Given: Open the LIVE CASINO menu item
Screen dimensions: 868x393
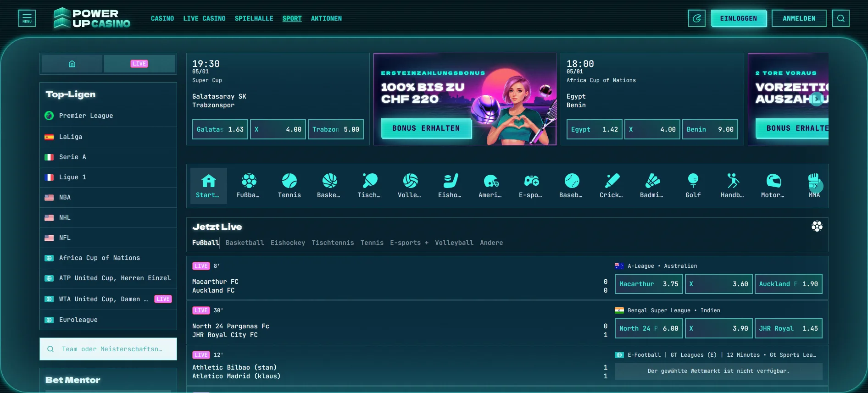Looking at the screenshot, I should [x=204, y=18].
